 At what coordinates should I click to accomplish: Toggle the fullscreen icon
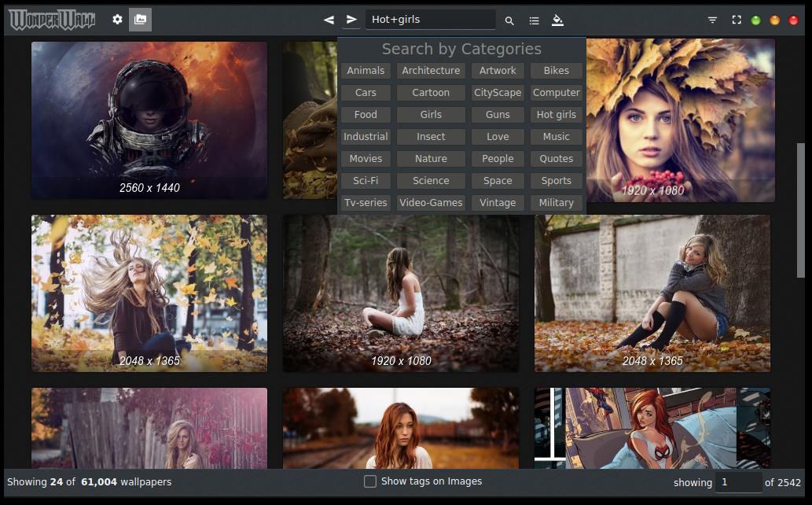click(737, 20)
